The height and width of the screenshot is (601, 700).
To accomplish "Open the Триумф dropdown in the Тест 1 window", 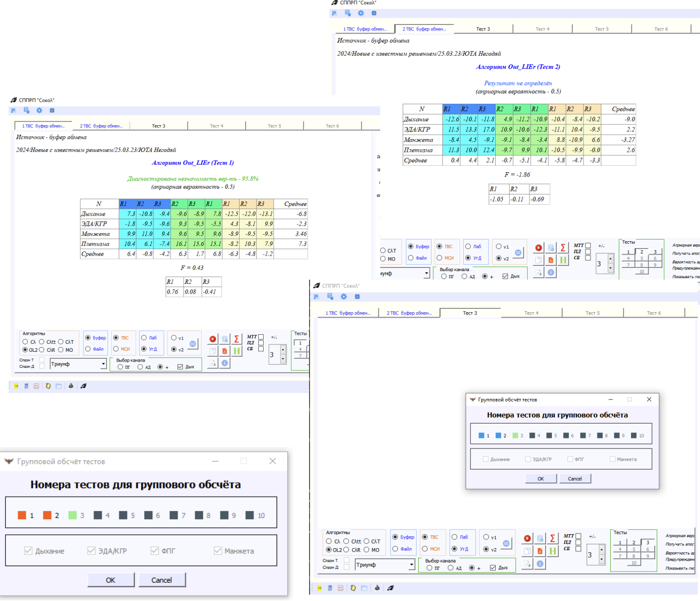I will click(103, 364).
